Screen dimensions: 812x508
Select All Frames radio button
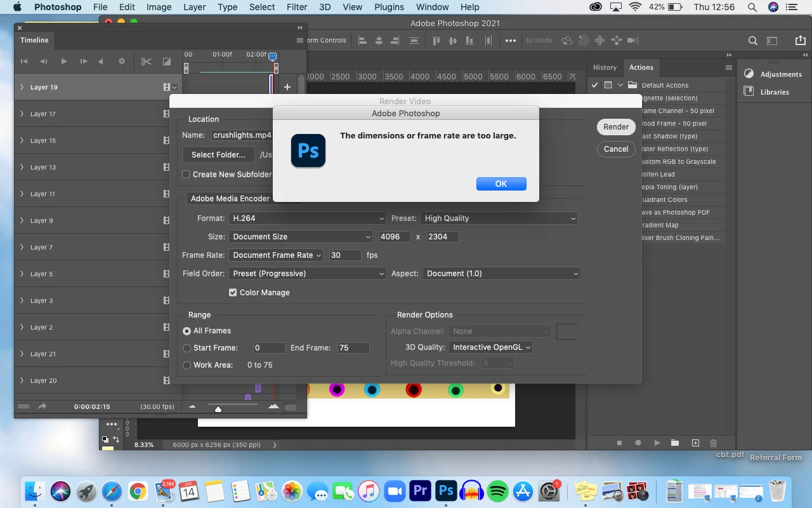187,331
